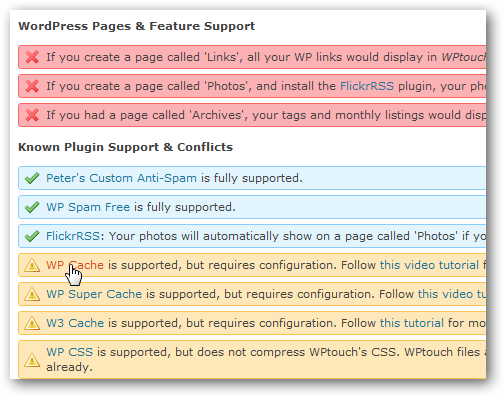Open Peter's Custom Anti-Spam plugin link

point(121,178)
